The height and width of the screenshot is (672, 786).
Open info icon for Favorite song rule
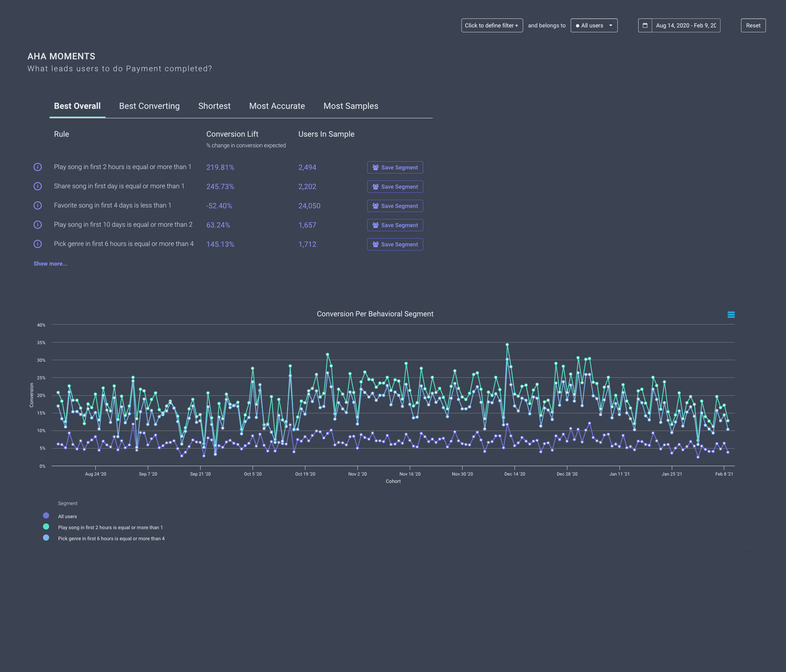pos(38,205)
